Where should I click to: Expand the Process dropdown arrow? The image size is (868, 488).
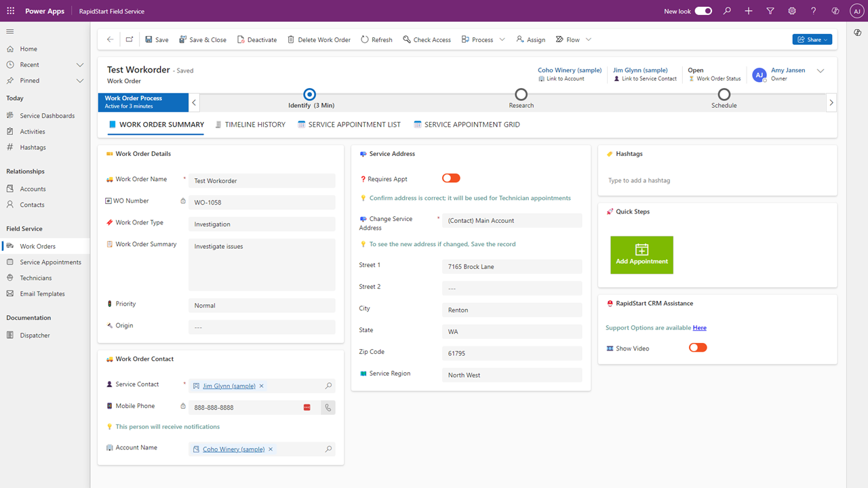(502, 39)
